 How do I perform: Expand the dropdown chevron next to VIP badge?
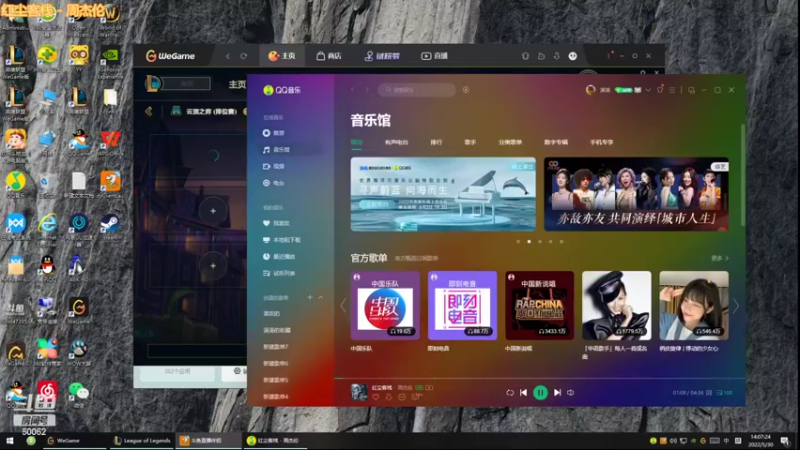[648, 90]
